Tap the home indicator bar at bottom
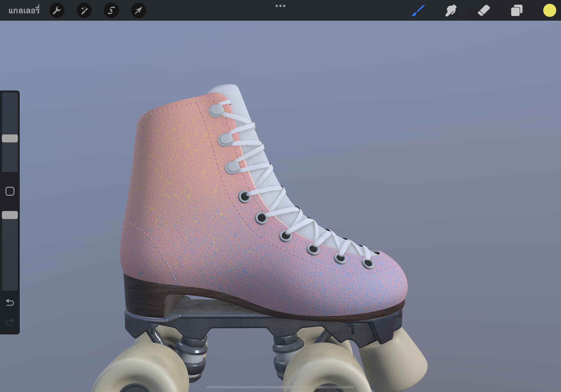The image size is (561, 392). click(280, 387)
